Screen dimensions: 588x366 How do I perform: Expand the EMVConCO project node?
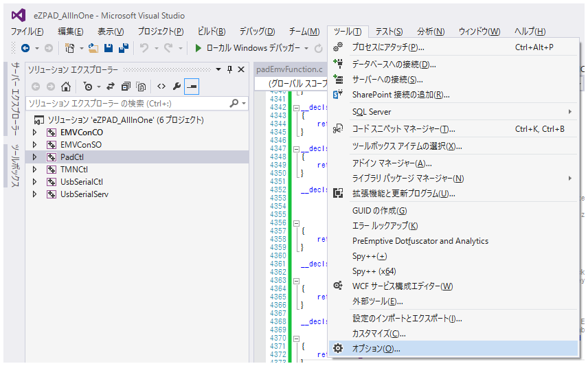click(34, 133)
